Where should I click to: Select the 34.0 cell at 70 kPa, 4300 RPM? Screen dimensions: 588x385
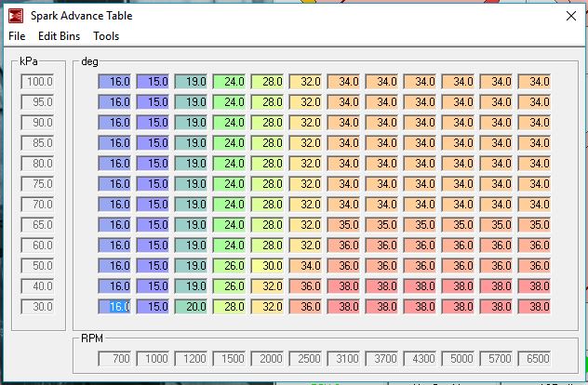point(420,205)
